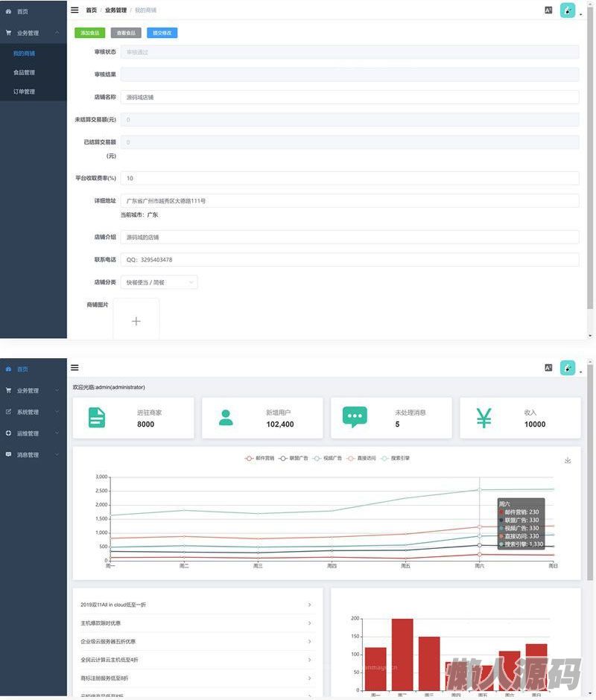The height and width of the screenshot is (700, 596).
Task: Click the plus icon to upload 商铺图片
Action: pyautogui.click(x=136, y=321)
